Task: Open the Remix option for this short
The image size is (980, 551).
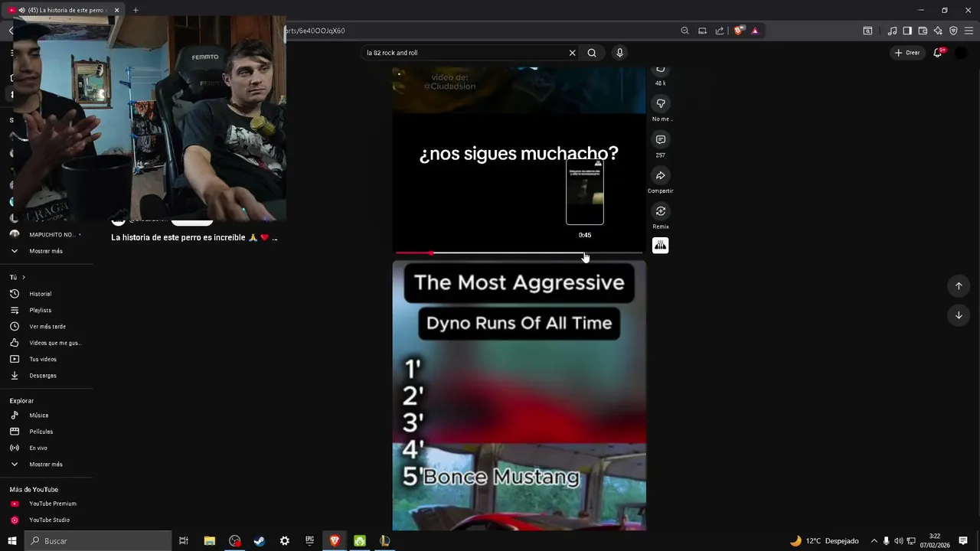Action: 661,211
